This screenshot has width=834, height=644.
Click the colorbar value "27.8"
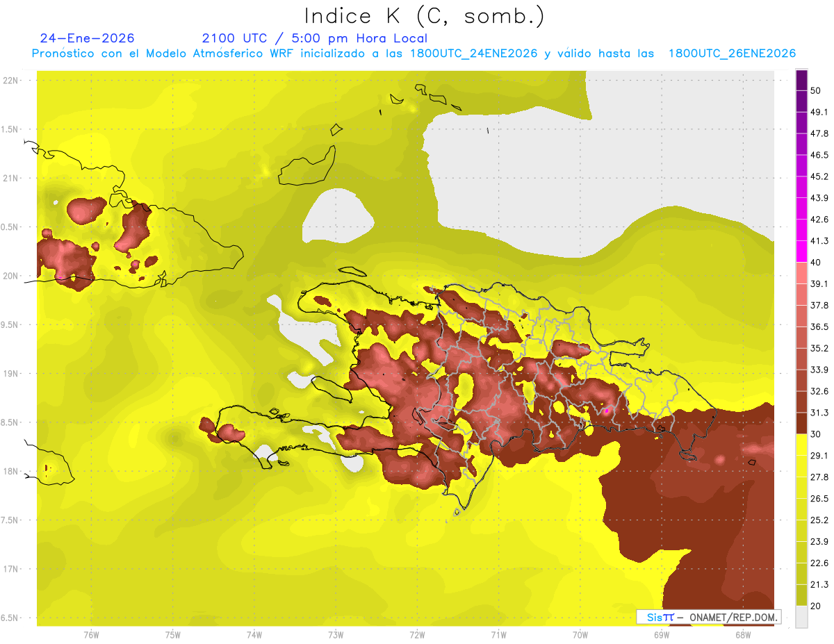[819, 477]
